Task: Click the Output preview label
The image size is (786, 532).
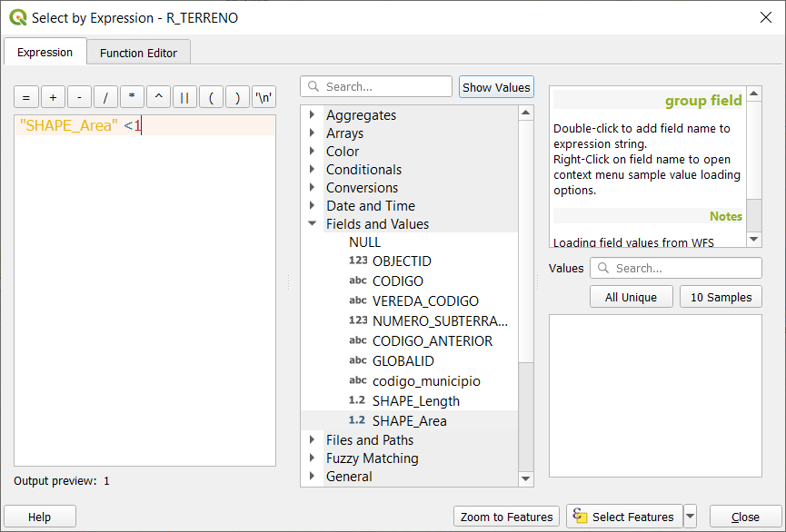Action: pos(55,481)
